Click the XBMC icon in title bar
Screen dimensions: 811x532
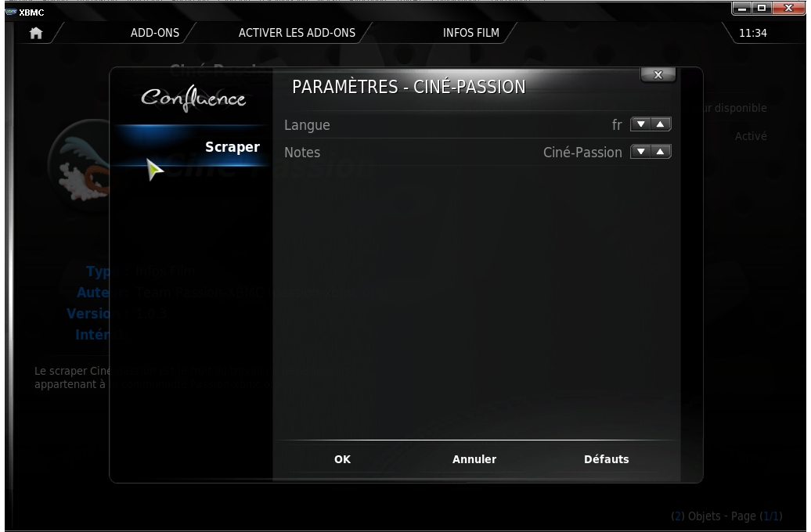(10, 12)
